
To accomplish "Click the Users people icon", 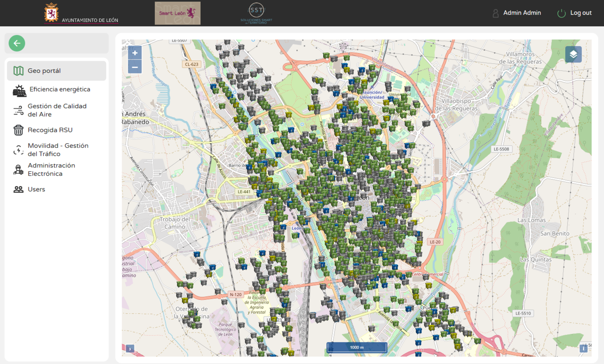I will 18,189.
